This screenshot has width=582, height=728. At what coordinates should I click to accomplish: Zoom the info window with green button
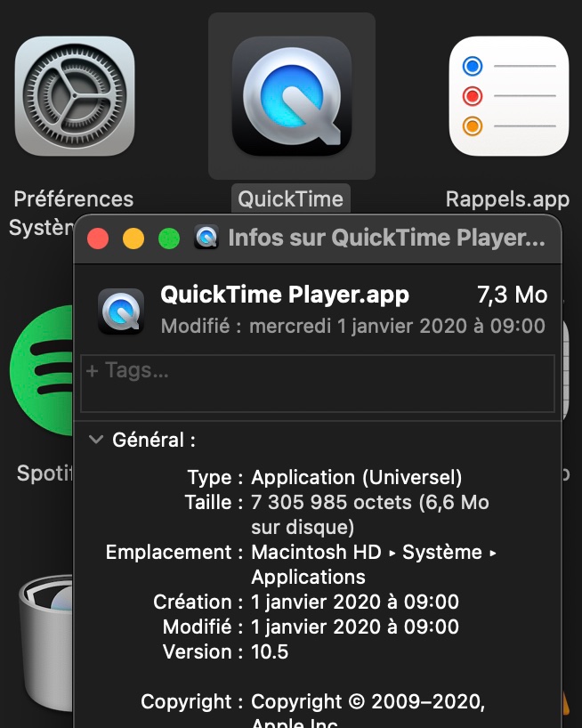tap(169, 239)
